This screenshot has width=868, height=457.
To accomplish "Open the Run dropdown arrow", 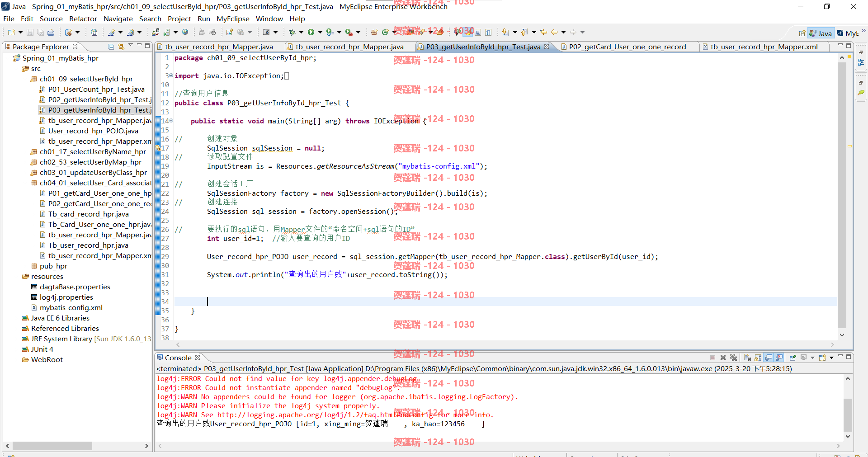I will 320,32.
